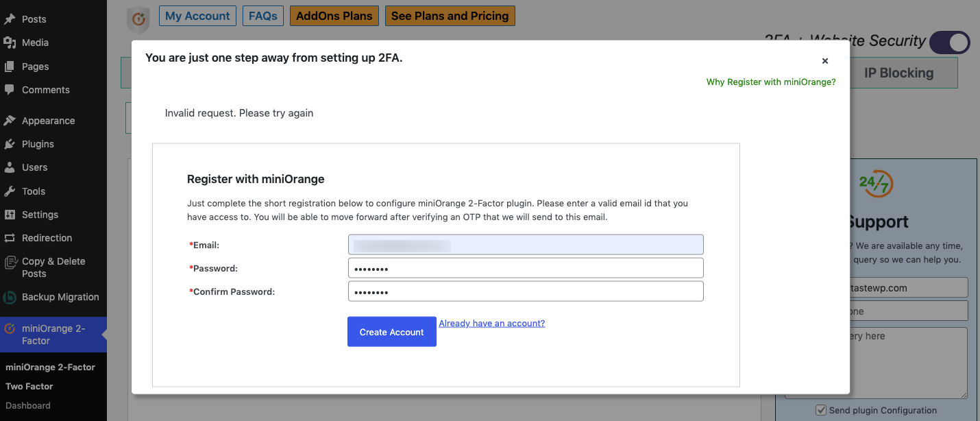Open the Already have an account link
This screenshot has width=980, height=421.
coord(491,322)
